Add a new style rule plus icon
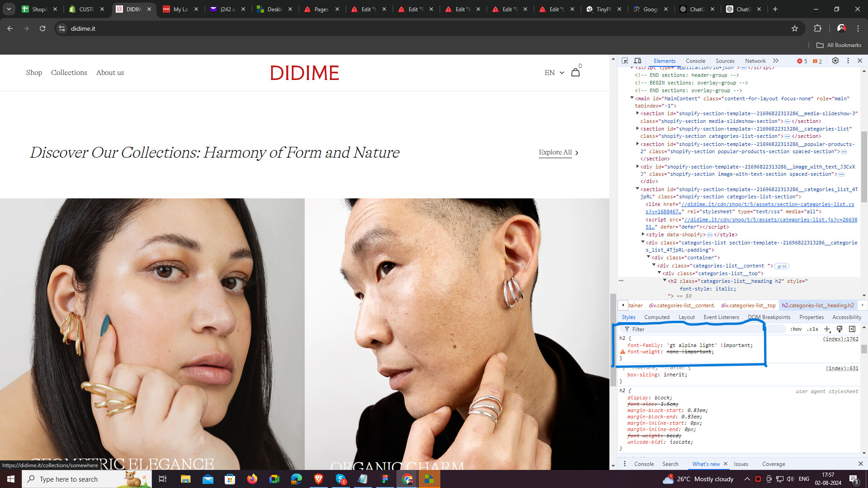 pos(827,329)
